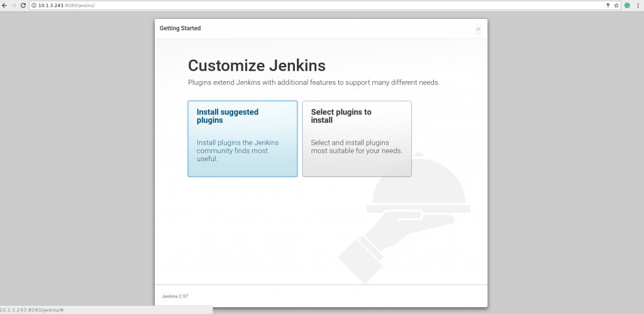Open the Chrome three-dot menu

[638, 5]
